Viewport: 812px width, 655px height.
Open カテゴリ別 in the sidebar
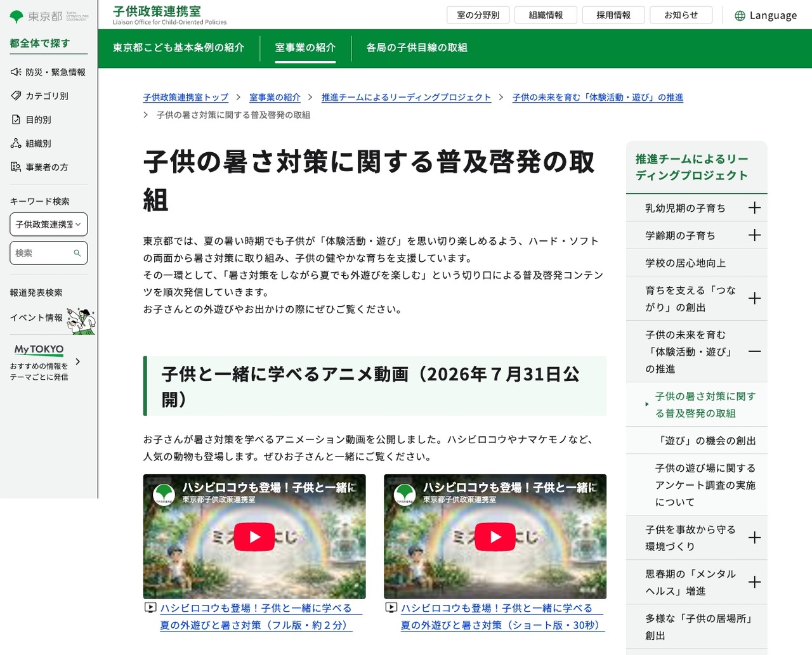[47, 96]
